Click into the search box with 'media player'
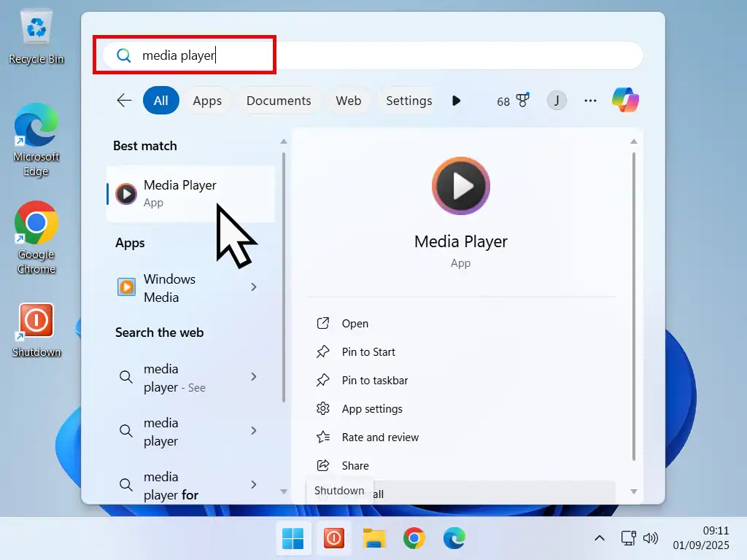Viewport: 747px width, 560px height. coord(373,55)
